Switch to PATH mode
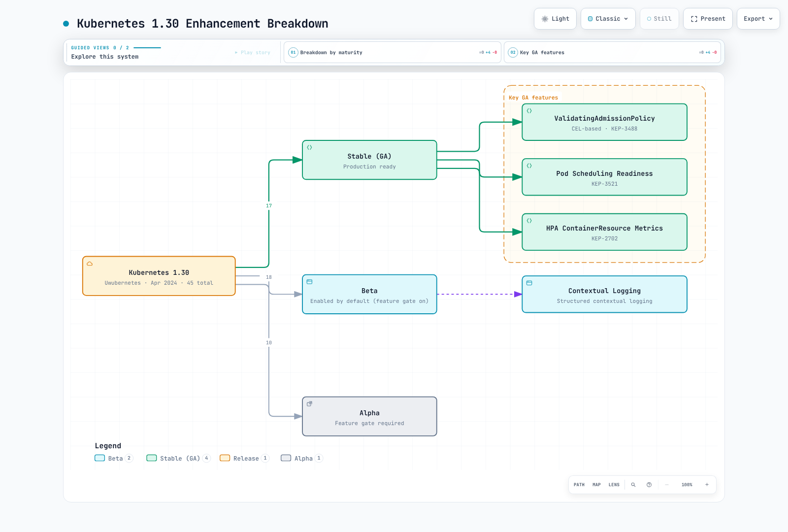The height and width of the screenshot is (532, 788). tap(579, 485)
